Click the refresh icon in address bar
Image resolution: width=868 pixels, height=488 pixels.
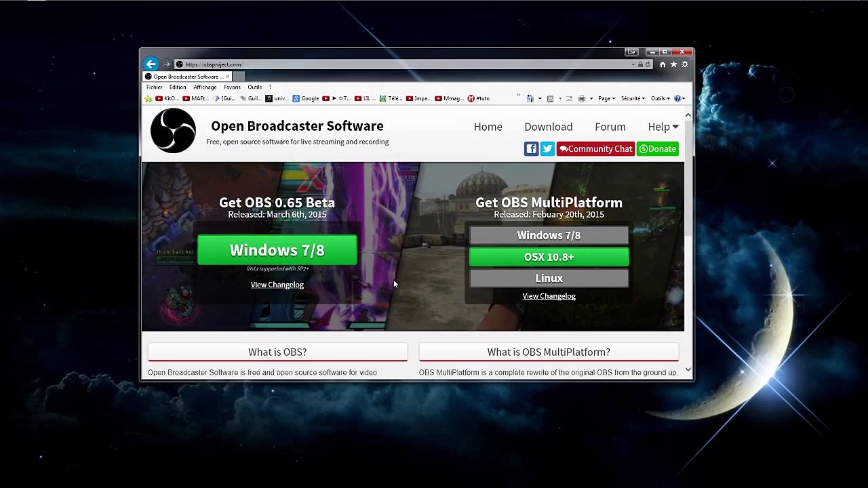[648, 64]
